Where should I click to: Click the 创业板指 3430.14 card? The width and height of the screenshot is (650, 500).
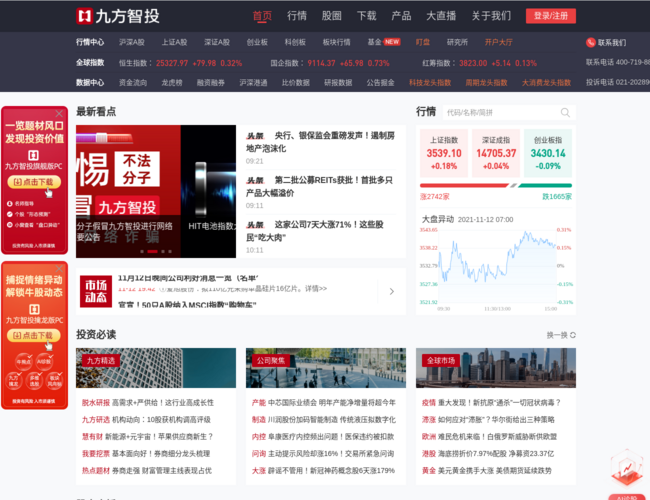(x=548, y=153)
